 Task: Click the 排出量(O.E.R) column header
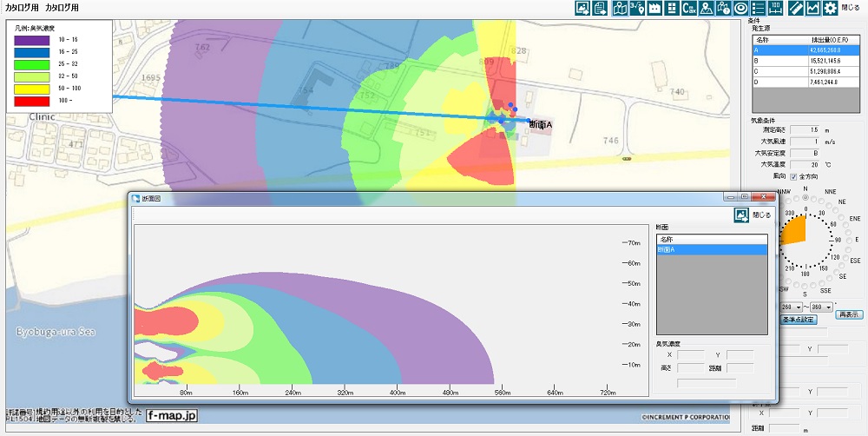click(834, 40)
